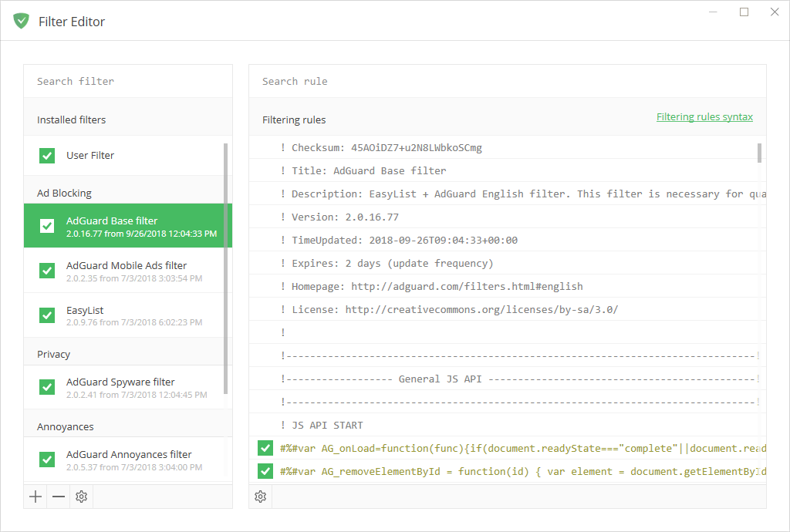Toggle AdGuard Spyware filter checkbox
The height and width of the screenshot is (532, 790).
click(47, 387)
